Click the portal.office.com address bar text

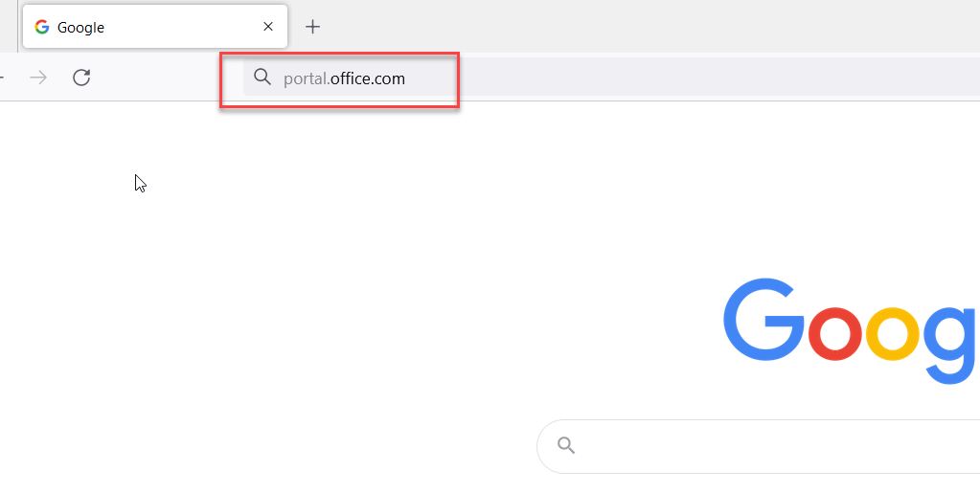pyautogui.click(x=344, y=78)
